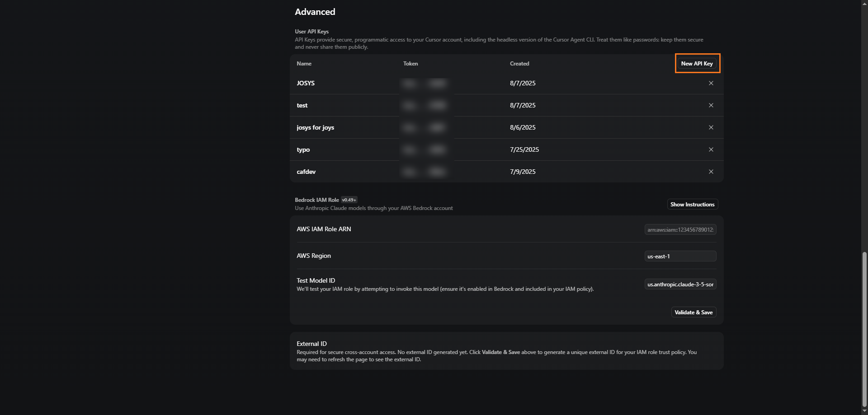Click the scrollbar down arrow

click(x=864, y=411)
